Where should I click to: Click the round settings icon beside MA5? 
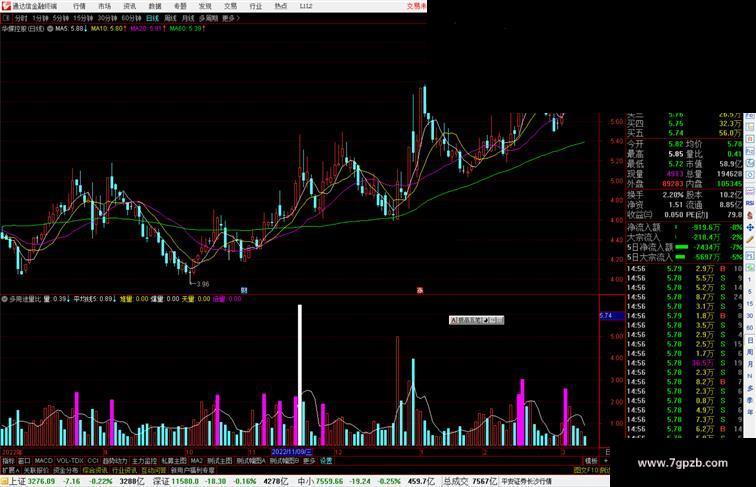click(50, 29)
